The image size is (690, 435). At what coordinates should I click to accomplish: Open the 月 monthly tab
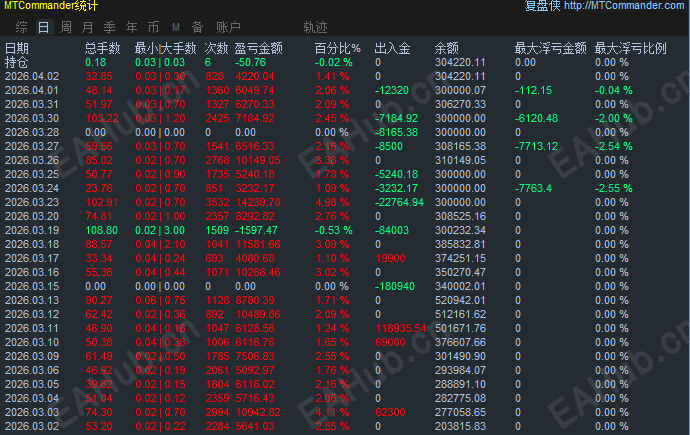coord(88,27)
